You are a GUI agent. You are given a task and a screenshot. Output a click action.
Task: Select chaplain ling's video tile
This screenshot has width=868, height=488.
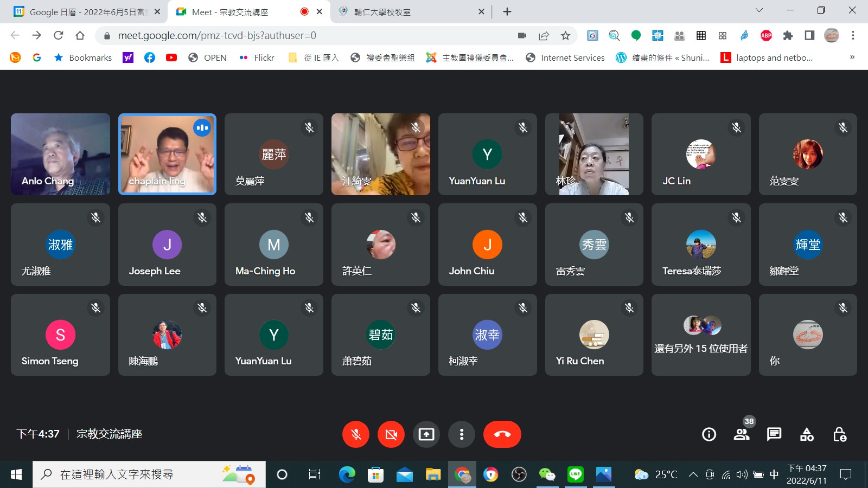(x=167, y=155)
